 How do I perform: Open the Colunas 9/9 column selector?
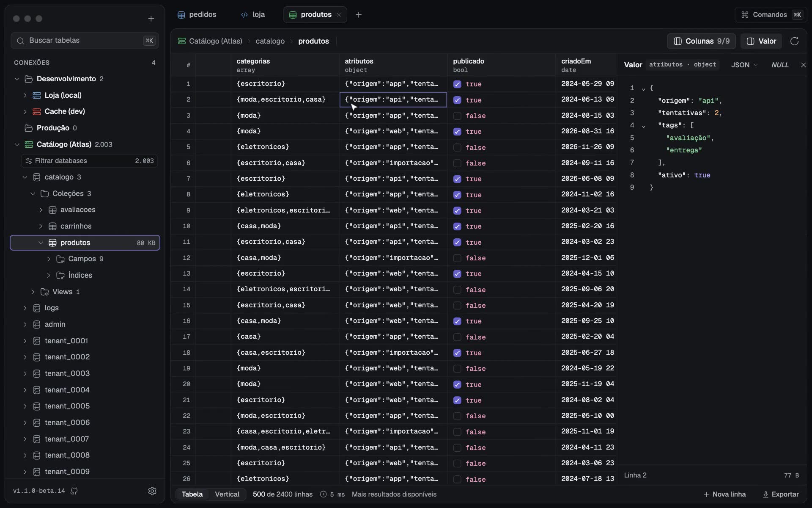702,41
